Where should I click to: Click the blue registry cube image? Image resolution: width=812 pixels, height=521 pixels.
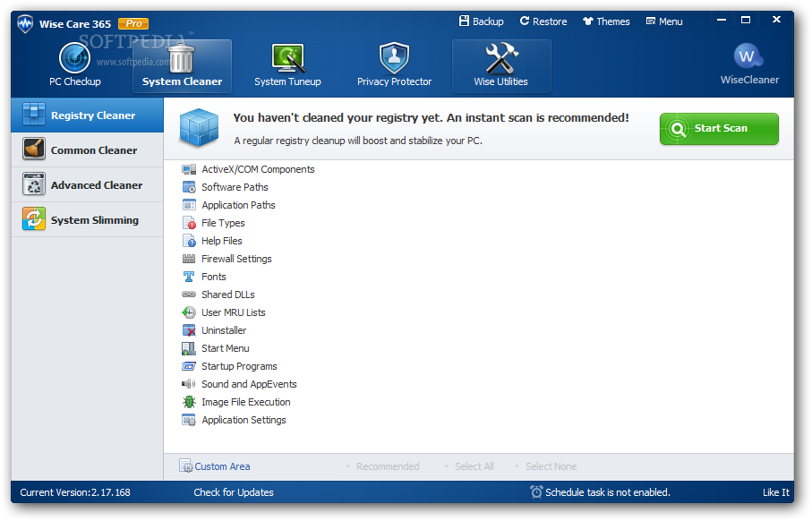(x=199, y=128)
